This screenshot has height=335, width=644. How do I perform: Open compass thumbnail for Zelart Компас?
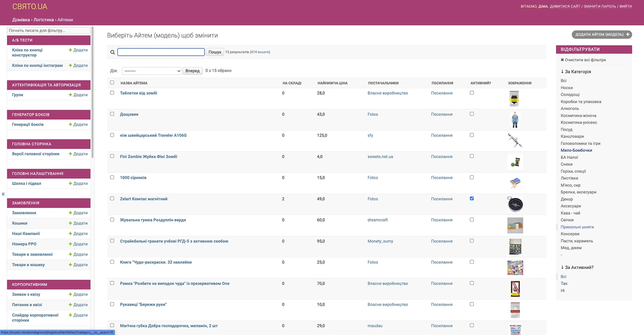[x=515, y=204]
